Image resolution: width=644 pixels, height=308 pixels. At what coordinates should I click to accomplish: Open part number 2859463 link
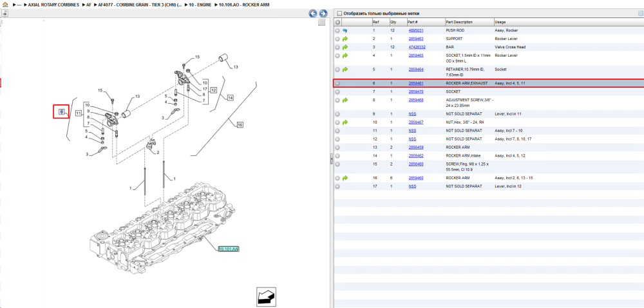pos(415,39)
